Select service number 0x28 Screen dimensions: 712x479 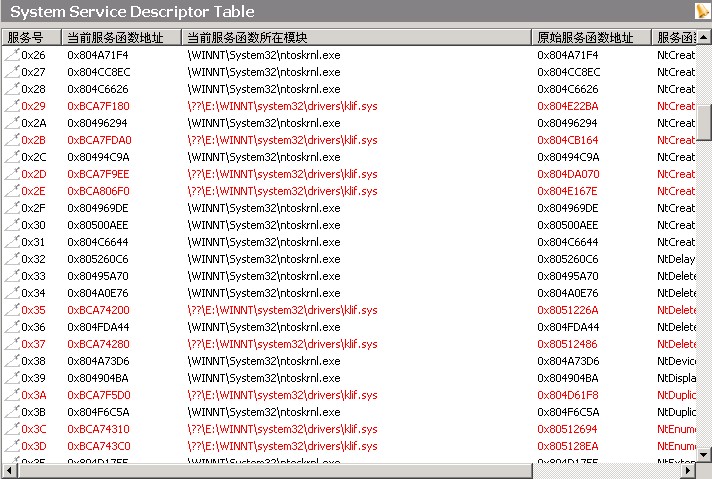(34, 89)
